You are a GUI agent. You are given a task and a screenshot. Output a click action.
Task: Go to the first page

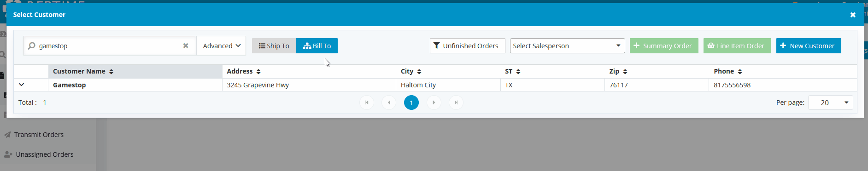367,103
